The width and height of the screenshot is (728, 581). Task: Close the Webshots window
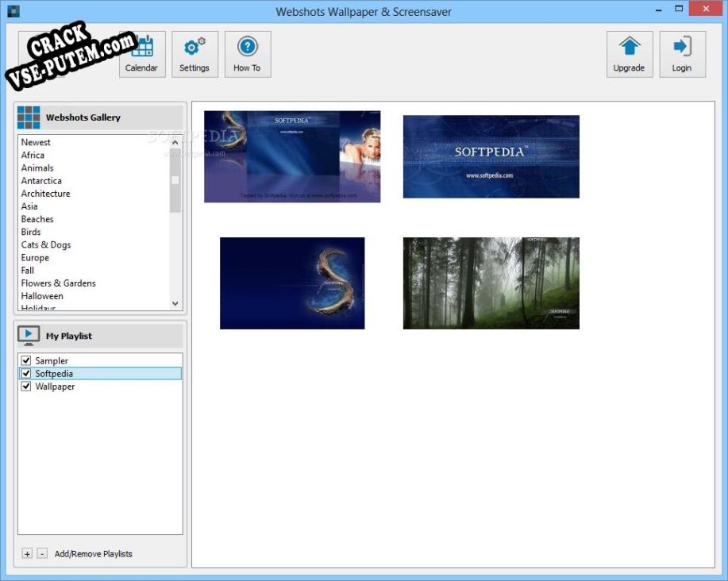[706, 9]
